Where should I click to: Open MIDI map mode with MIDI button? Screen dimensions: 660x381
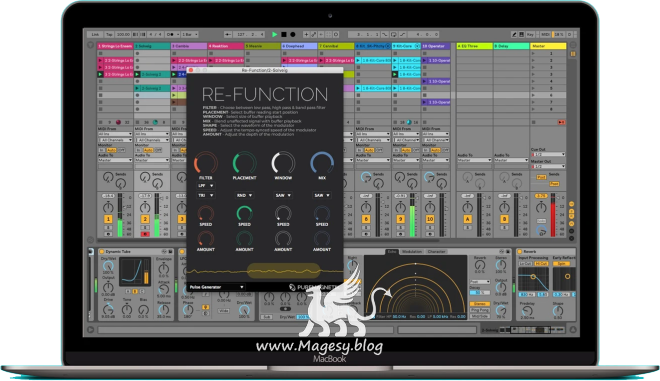pos(546,35)
